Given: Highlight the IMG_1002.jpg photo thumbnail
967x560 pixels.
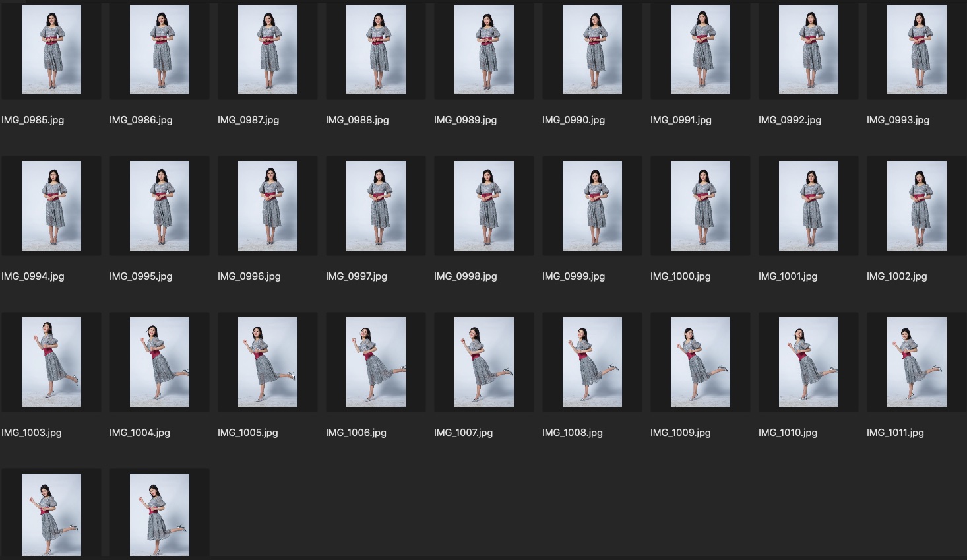Looking at the screenshot, I should (x=917, y=206).
